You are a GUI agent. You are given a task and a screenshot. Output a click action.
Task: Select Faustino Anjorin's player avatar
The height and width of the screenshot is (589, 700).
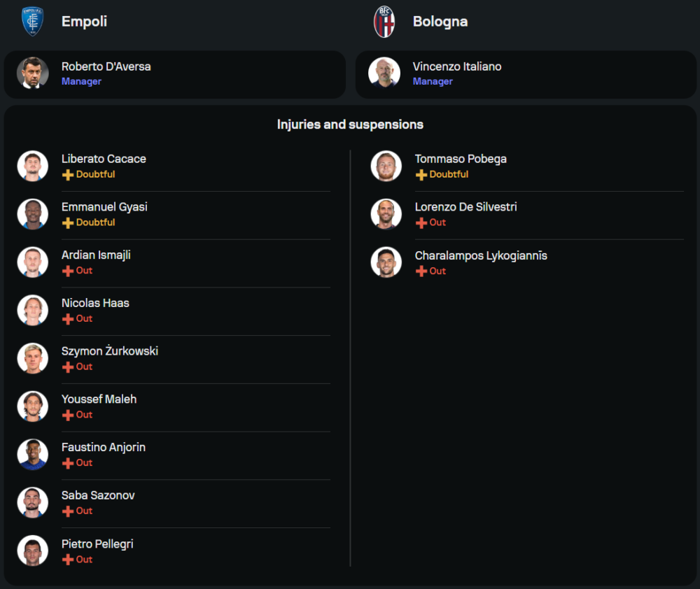(33, 454)
